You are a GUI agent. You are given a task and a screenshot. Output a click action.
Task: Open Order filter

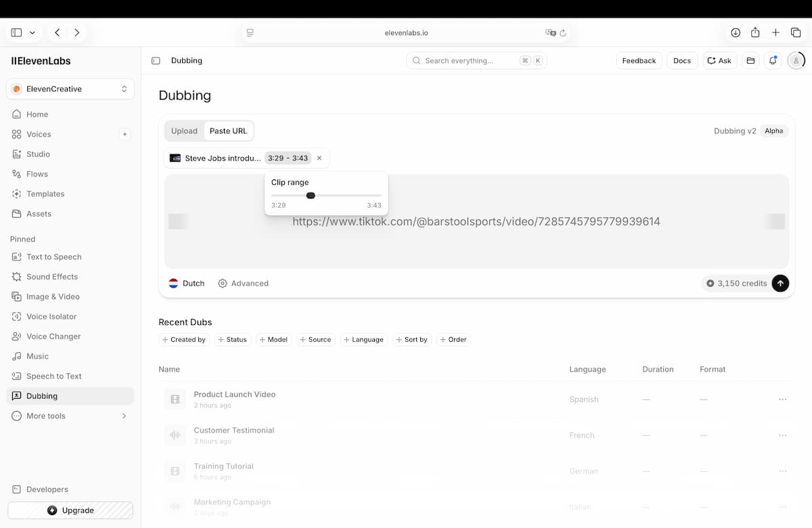pyautogui.click(x=453, y=340)
